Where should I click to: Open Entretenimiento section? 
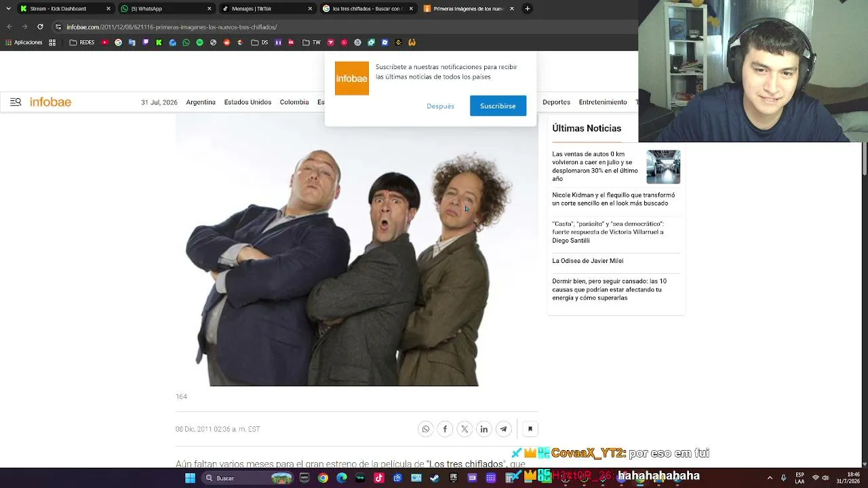pos(603,102)
